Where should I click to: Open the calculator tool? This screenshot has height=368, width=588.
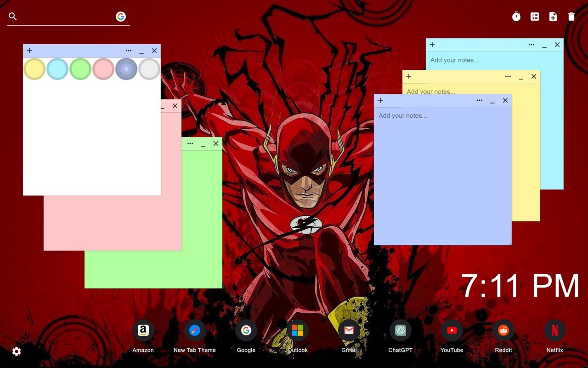point(535,17)
